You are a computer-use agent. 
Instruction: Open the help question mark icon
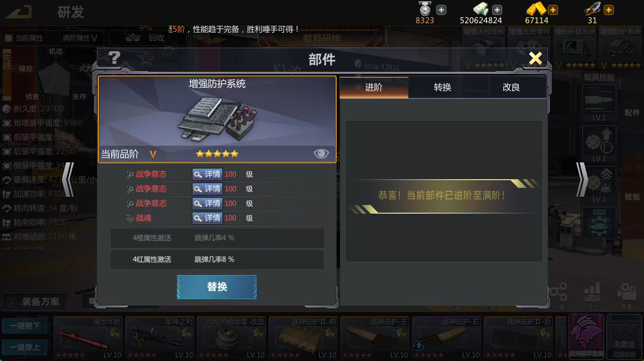pyautogui.click(x=114, y=58)
